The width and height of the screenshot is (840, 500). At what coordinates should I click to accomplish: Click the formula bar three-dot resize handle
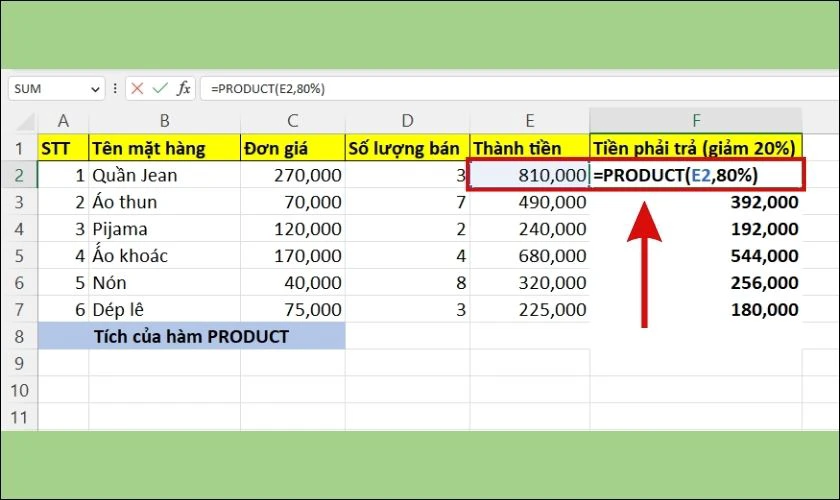click(115, 88)
